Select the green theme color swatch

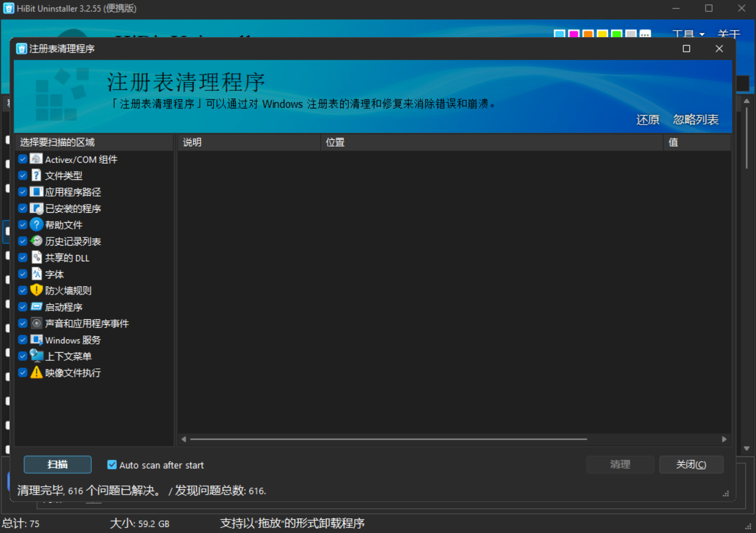tap(617, 34)
